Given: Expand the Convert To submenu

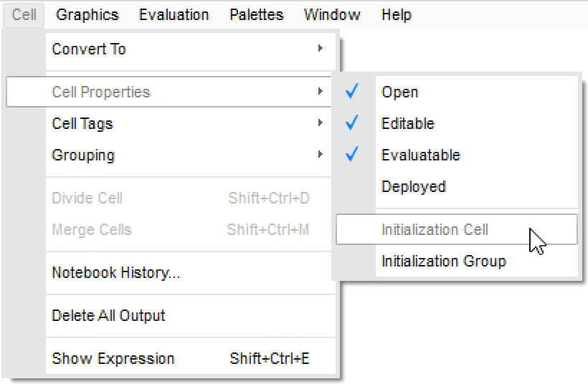Looking at the screenshot, I should pos(89,49).
